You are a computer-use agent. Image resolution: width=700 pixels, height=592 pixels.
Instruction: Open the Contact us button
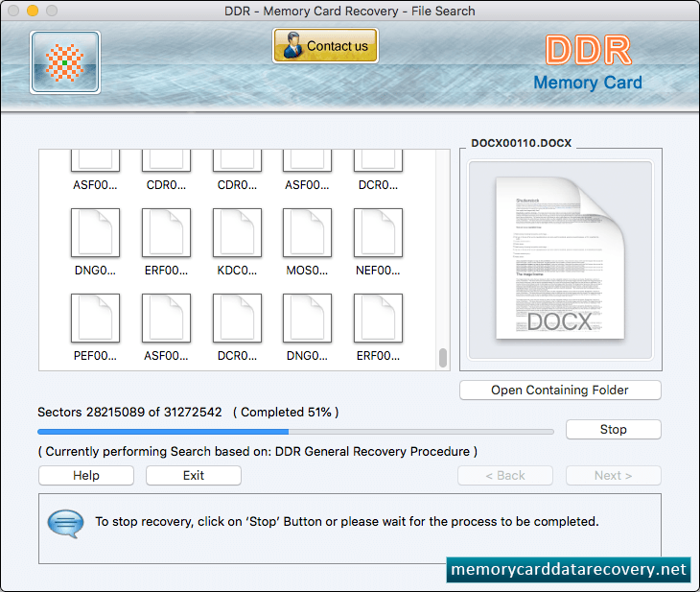(x=325, y=45)
